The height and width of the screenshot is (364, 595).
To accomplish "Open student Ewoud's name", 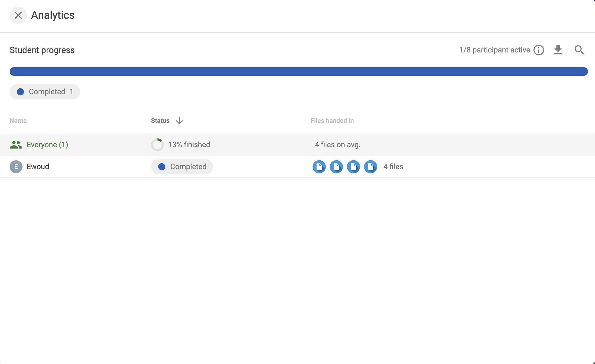I will [x=38, y=167].
